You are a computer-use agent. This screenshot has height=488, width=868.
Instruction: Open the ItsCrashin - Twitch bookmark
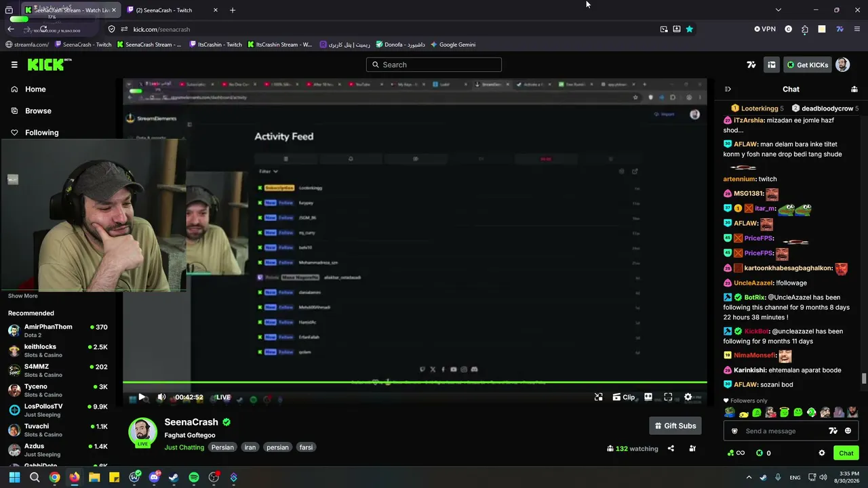pyautogui.click(x=216, y=45)
